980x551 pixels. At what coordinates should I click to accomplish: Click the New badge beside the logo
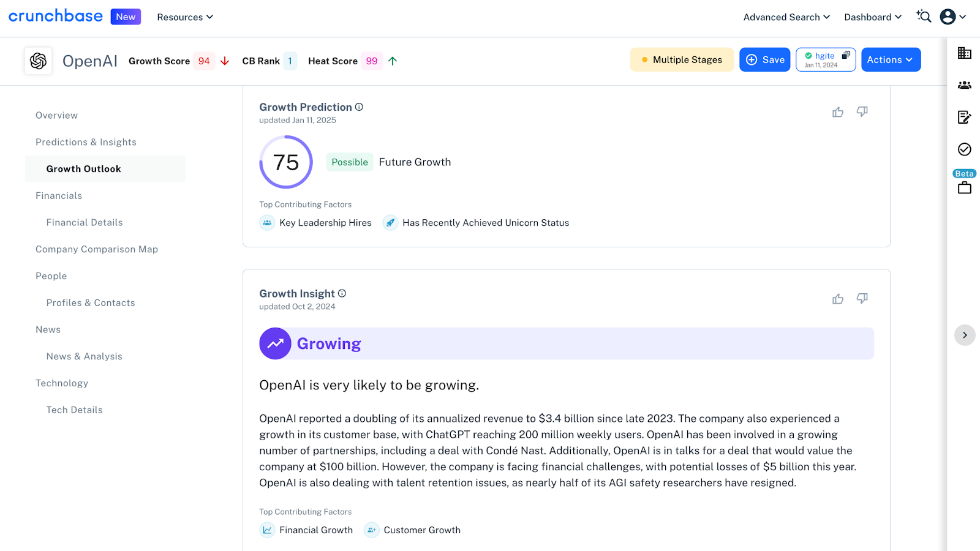(126, 17)
